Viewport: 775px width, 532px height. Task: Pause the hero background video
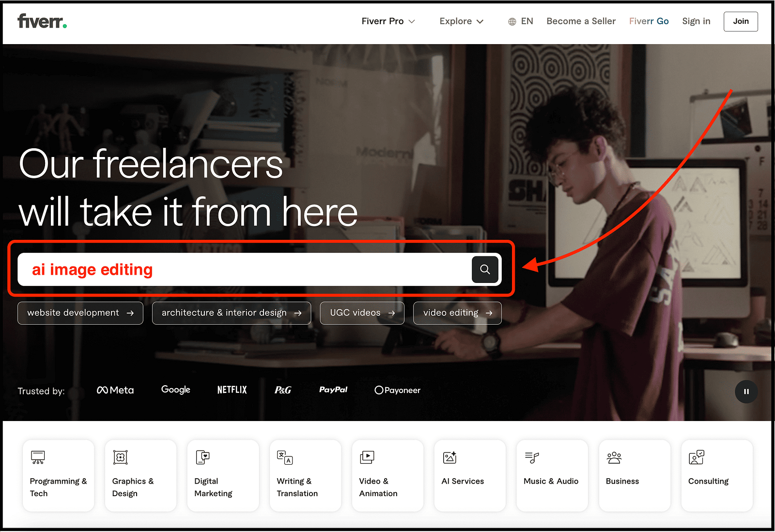click(x=746, y=391)
